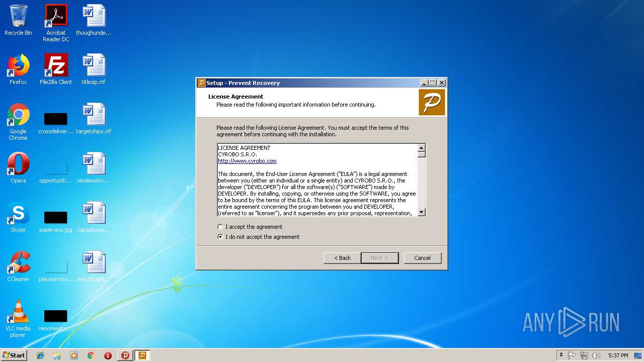Launch VLC media player shortcut
The height and width of the screenshot is (362, 644).
[18, 319]
